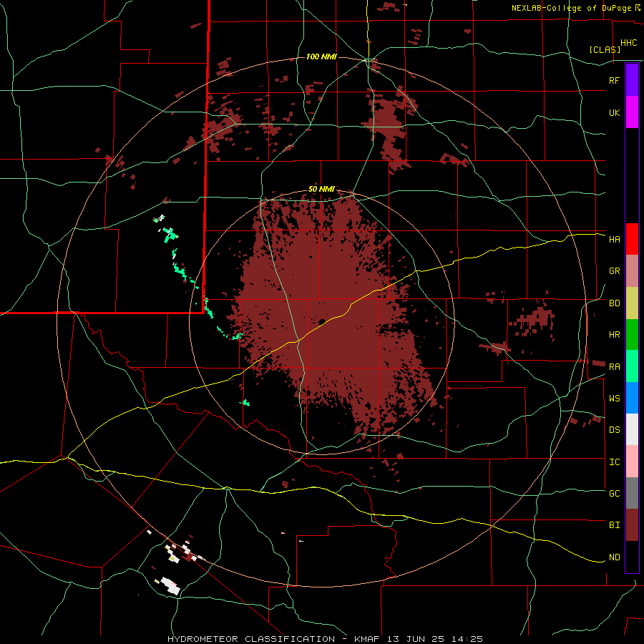This screenshot has width=644, height=644.
Task: Select the yellow BD color swatch
Action: pyautogui.click(x=632, y=303)
